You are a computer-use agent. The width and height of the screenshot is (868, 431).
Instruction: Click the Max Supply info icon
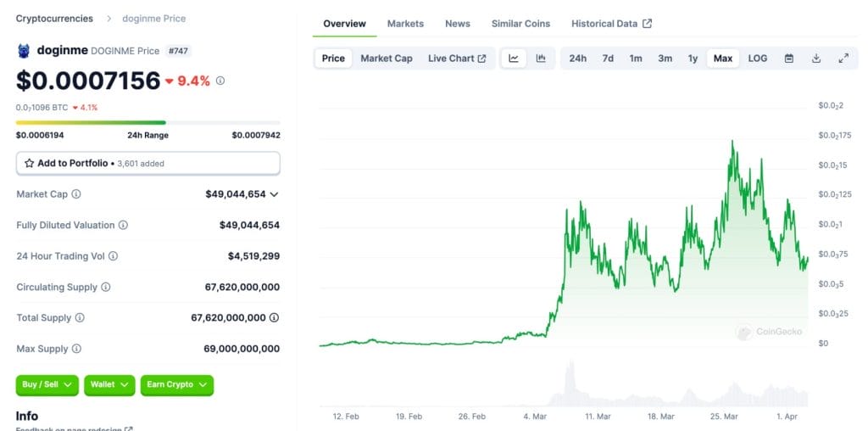76,349
